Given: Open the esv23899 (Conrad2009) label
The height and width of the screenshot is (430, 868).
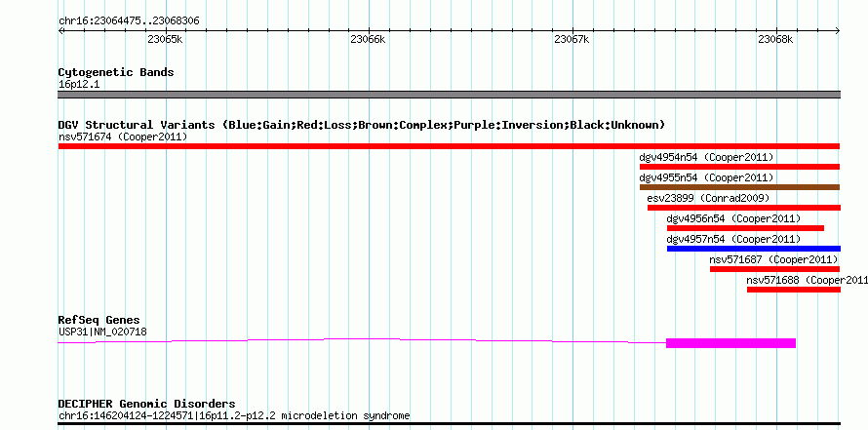Looking at the screenshot, I should pos(708,198).
